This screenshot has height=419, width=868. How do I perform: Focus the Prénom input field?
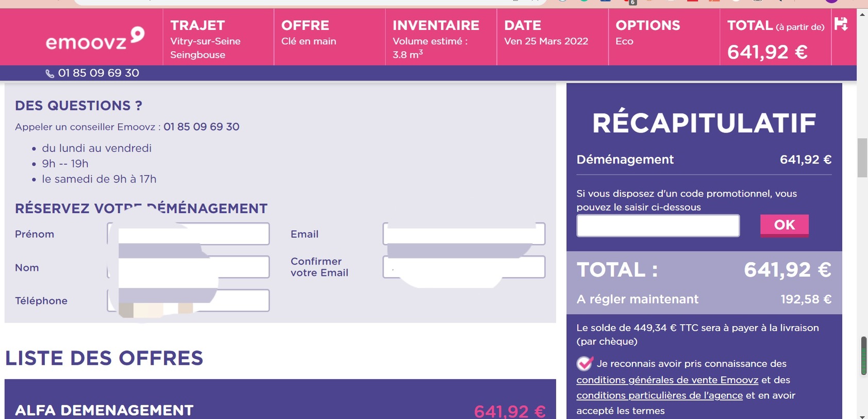[x=188, y=234]
